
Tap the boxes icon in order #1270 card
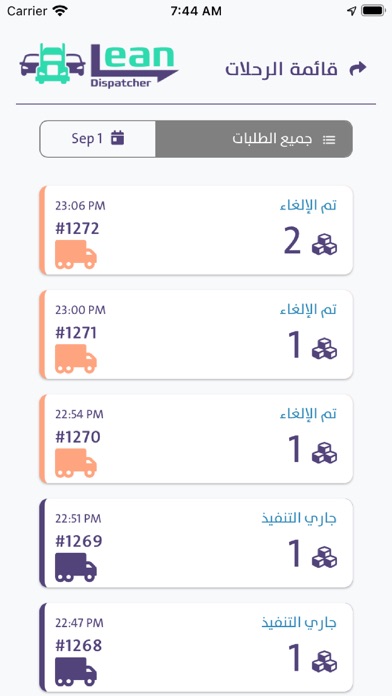[x=324, y=453]
